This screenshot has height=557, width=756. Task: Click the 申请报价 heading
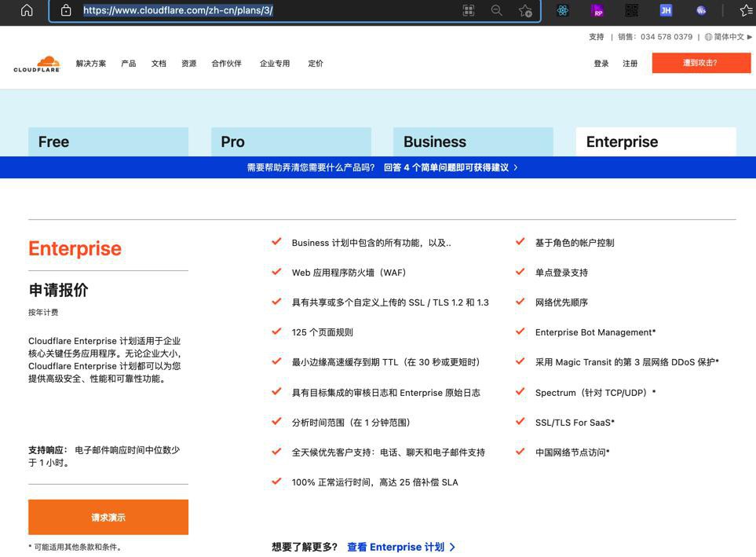tap(58, 290)
